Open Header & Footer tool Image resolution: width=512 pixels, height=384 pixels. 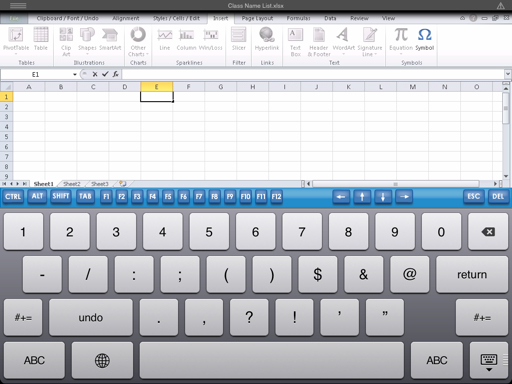point(319,42)
